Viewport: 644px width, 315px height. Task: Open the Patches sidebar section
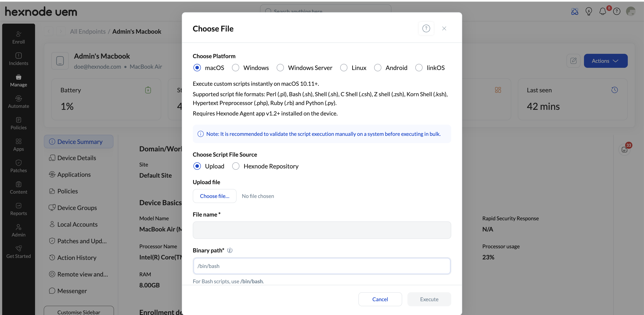click(18, 166)
